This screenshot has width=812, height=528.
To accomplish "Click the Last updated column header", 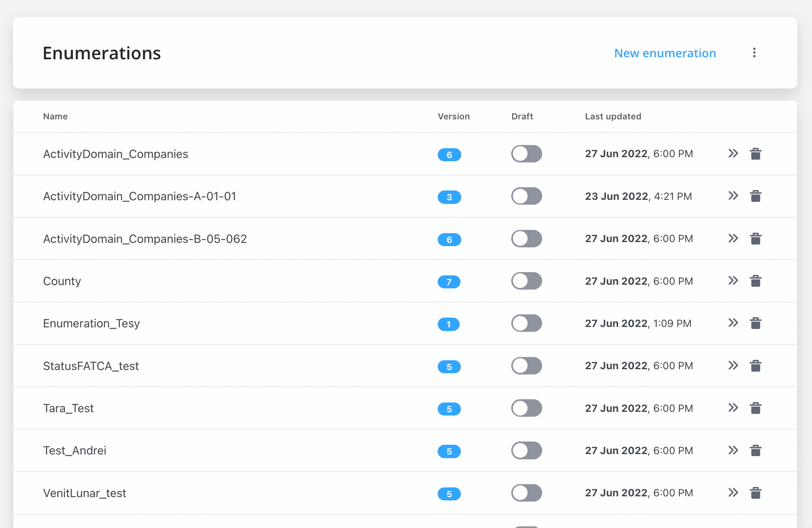I will click(x=613, y=117).
